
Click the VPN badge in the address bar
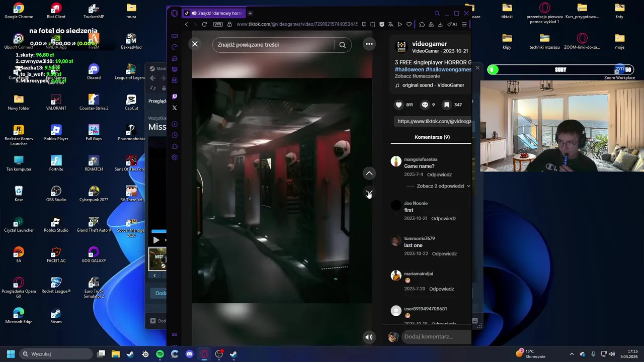[218, 24]
